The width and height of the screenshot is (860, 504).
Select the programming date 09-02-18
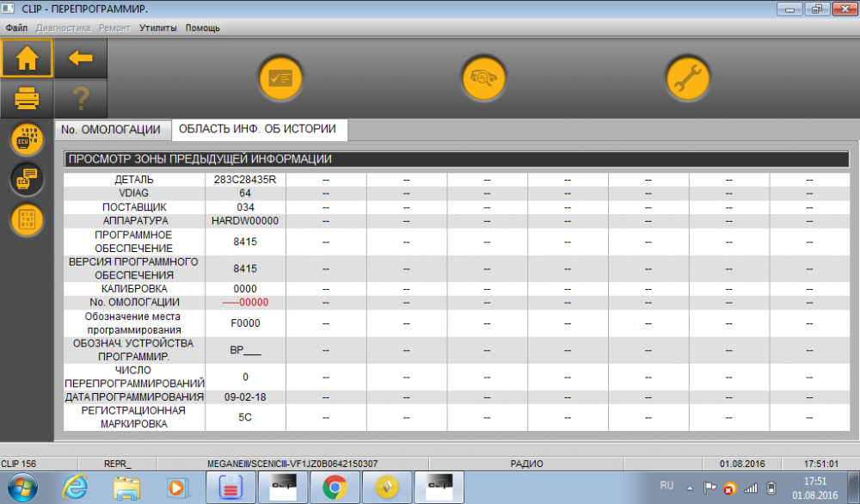(x=245, y=397)
